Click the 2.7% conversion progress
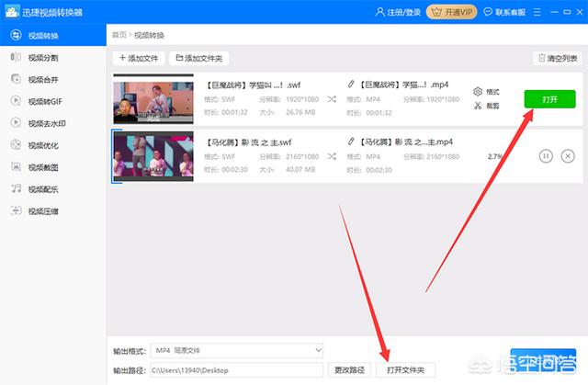The height and width of the screenshot is (385, 588). pos(495,156)
